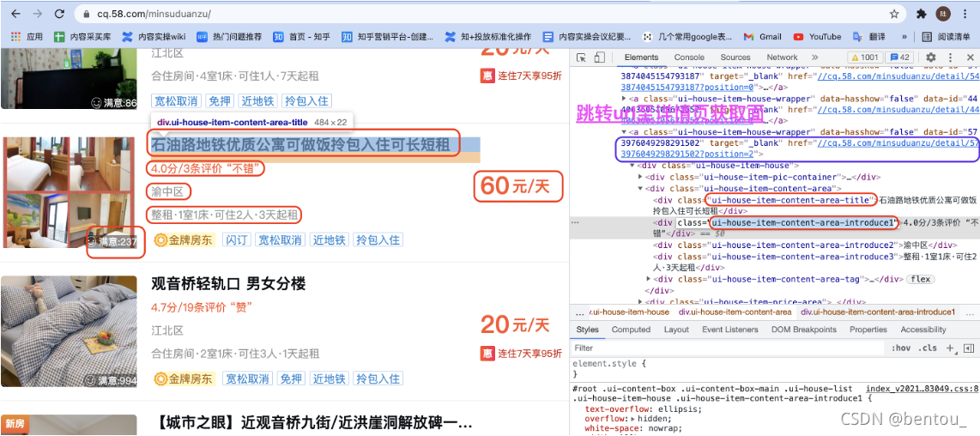Viewport: 980px width, 436px height.
Task: Show more DevTools tabs
Action: [x=814, y=58]
